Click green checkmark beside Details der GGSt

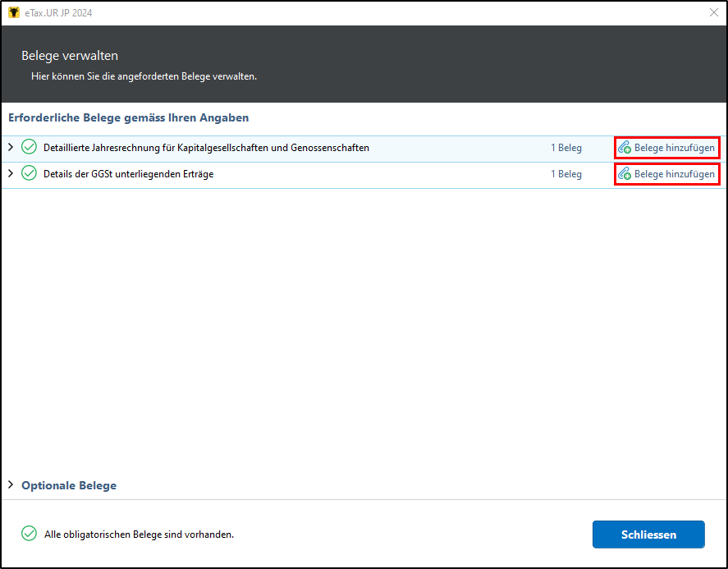click(29, 173)
